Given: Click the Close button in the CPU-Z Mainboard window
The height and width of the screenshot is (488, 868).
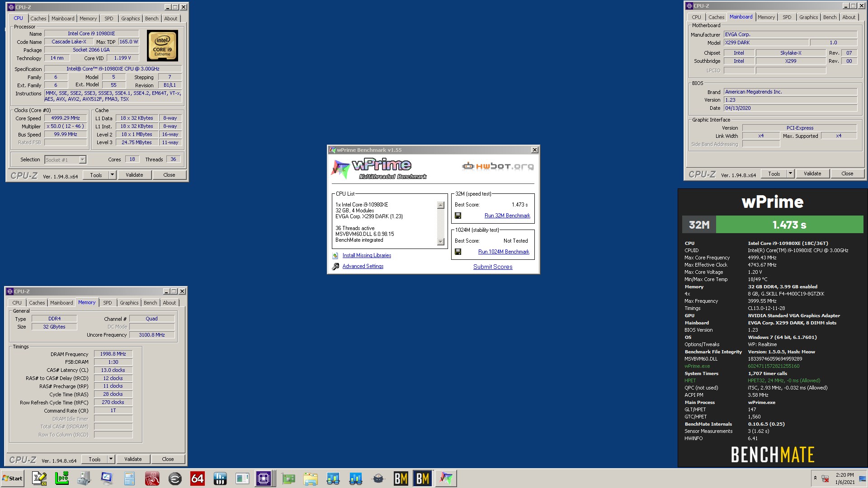Looking at the screenshot, I should point(847,174).
